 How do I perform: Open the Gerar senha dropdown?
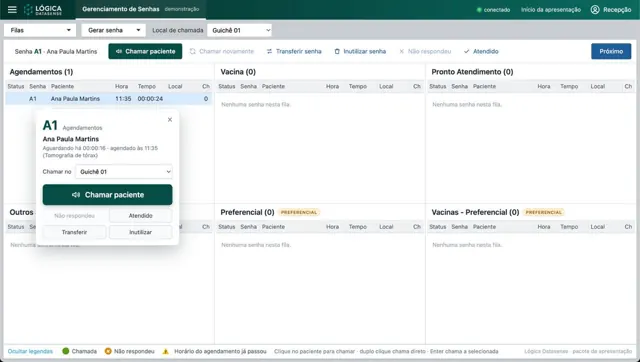pyautogui.click(x=113, y=30)
